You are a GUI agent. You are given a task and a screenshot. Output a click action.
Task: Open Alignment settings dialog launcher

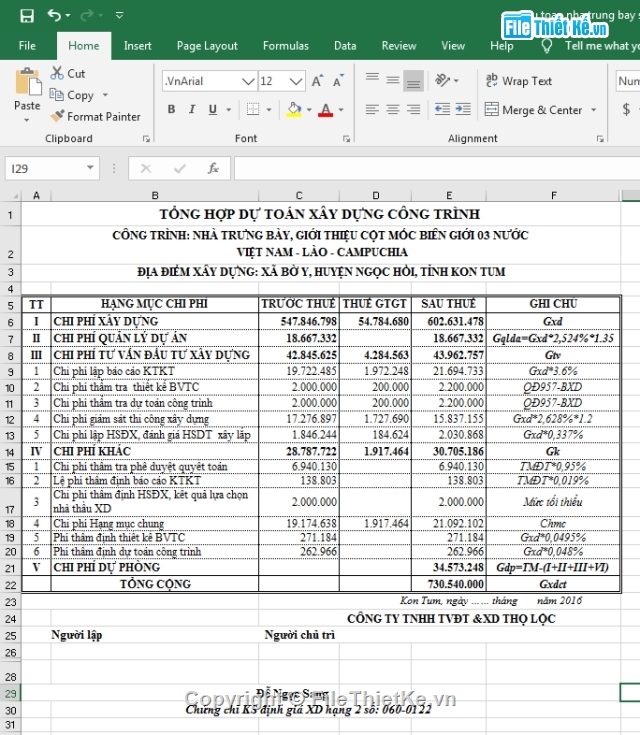[600, 139]
